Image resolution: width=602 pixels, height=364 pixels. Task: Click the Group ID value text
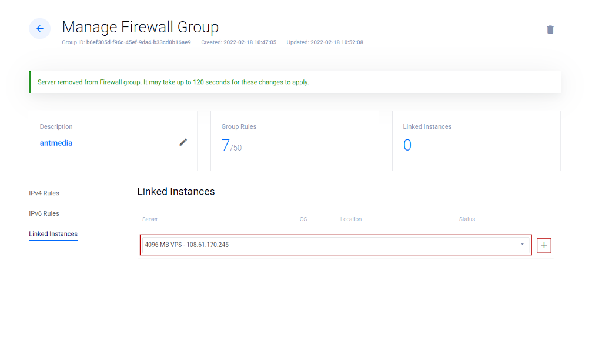click(138, 42)
